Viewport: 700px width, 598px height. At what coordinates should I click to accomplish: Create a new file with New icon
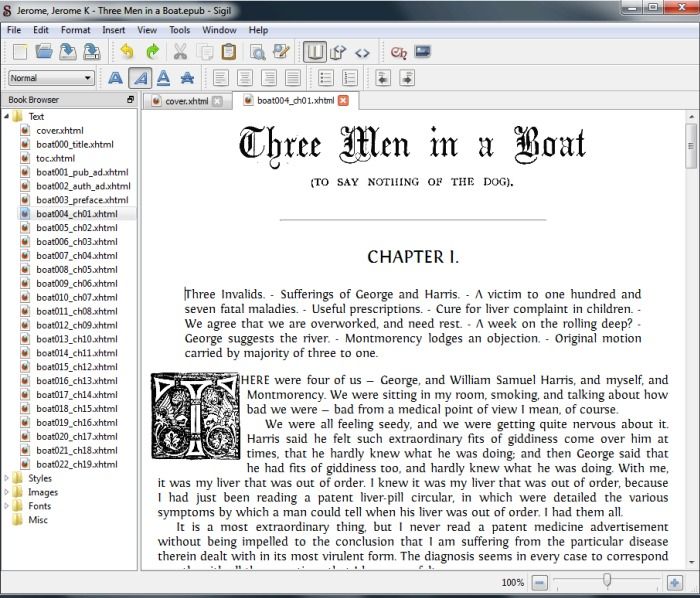[20, 52]
